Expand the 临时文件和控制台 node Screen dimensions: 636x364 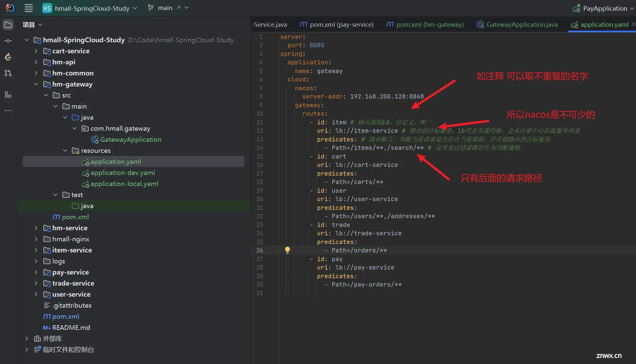pos(27,350)
